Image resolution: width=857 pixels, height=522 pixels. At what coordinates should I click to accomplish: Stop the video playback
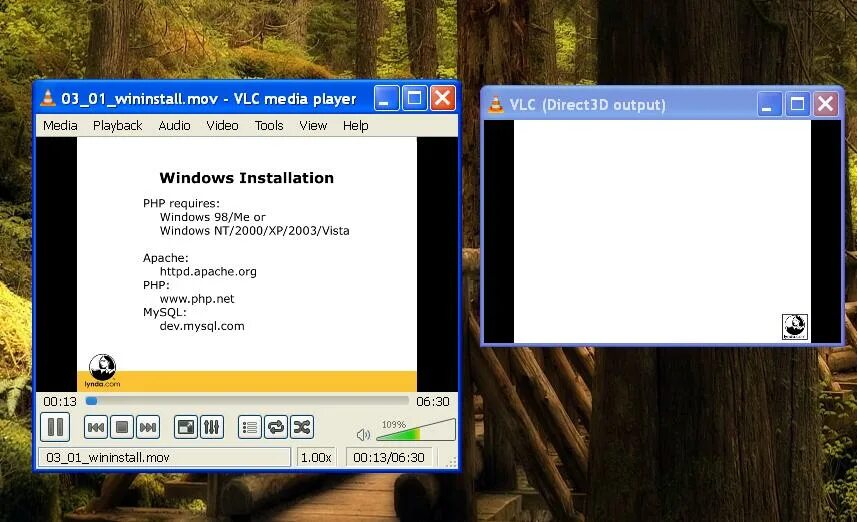(122, 427)
